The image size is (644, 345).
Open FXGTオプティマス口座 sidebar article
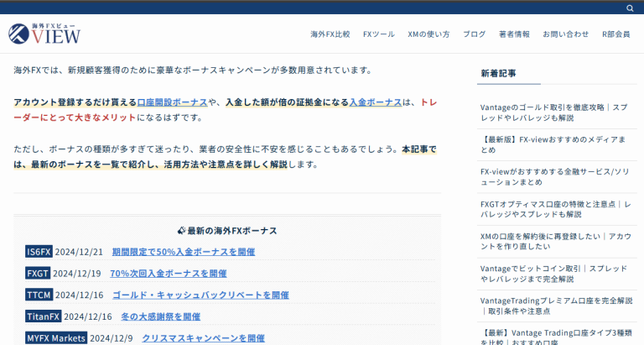553,208
